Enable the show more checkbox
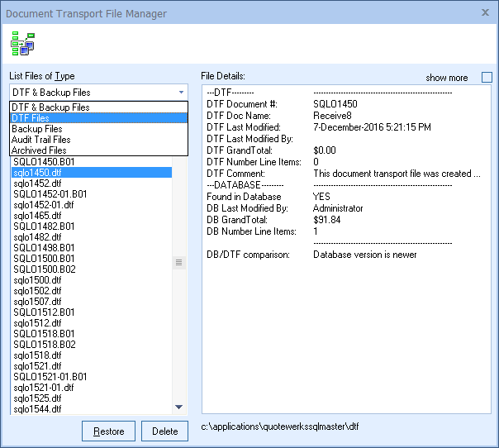Screen dimensions: 499x448 (x=486, y=78)
